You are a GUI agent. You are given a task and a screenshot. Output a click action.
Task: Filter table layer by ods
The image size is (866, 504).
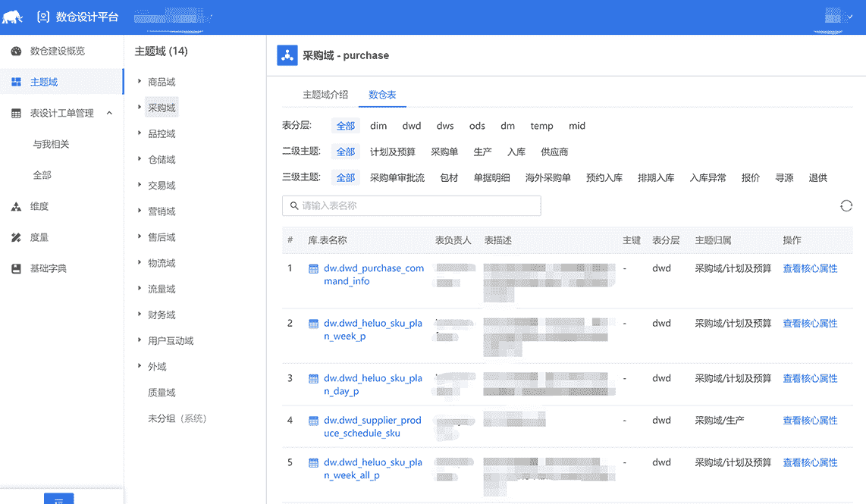[477, 126]
